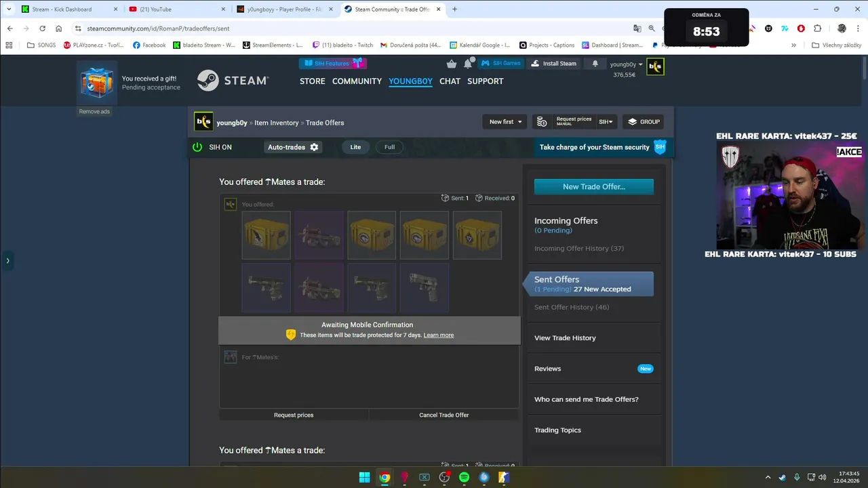Click the New Trade Offer button
868x488 pixels.
(594, 186)
